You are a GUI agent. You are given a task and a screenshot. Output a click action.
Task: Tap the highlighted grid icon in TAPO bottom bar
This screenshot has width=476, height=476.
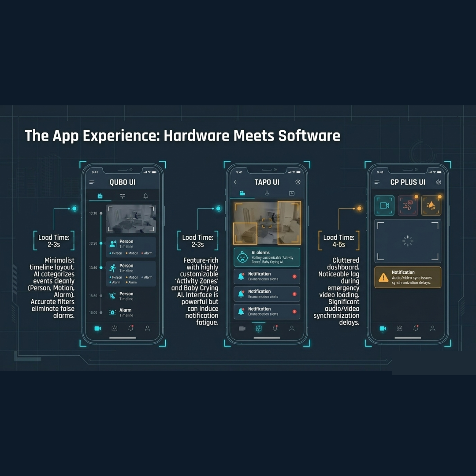coord(259,328)
